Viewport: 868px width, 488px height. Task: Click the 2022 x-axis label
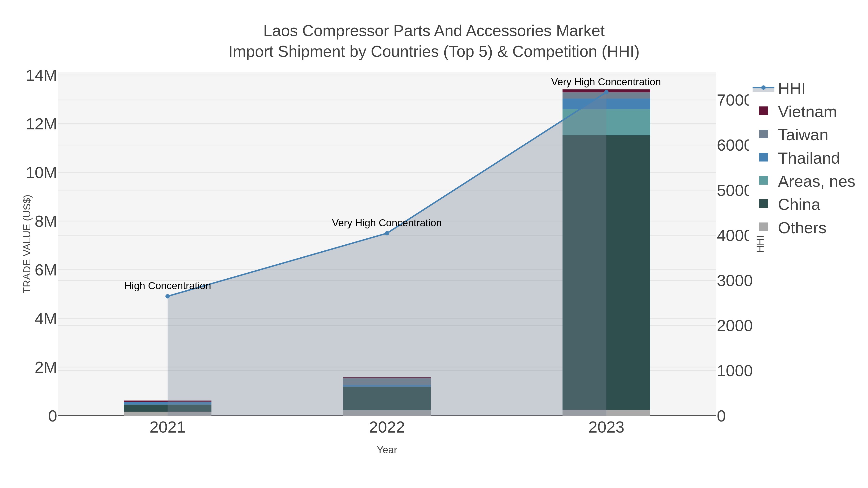point(387,428)
